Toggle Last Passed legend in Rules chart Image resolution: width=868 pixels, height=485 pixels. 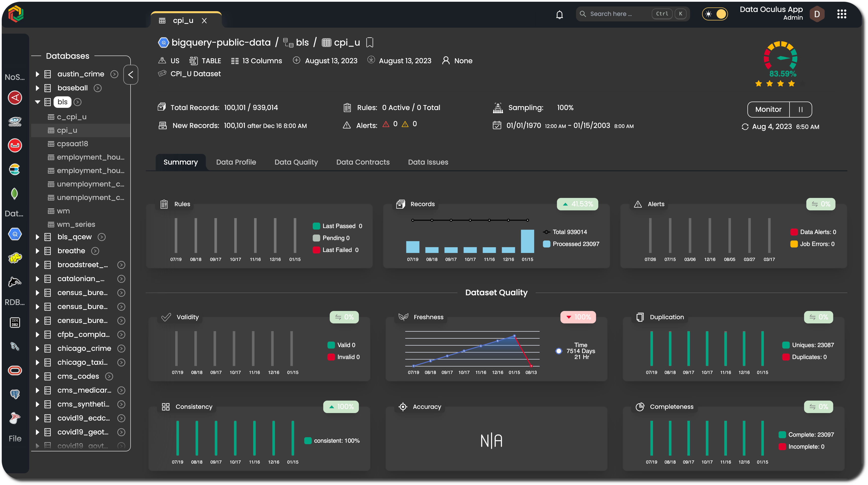pyautogui.click(x=337, y=226)
